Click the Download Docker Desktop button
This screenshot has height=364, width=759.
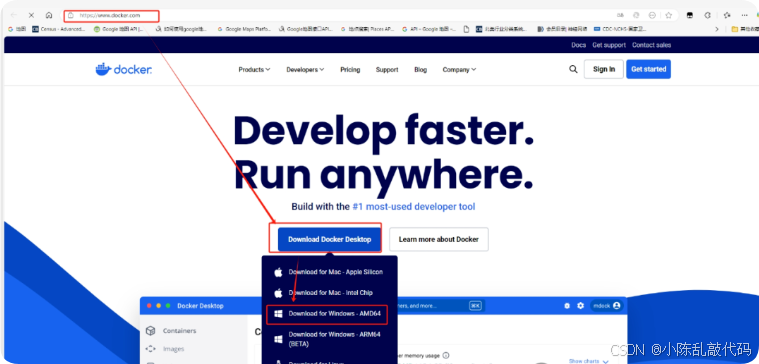(x=330, y=239)
